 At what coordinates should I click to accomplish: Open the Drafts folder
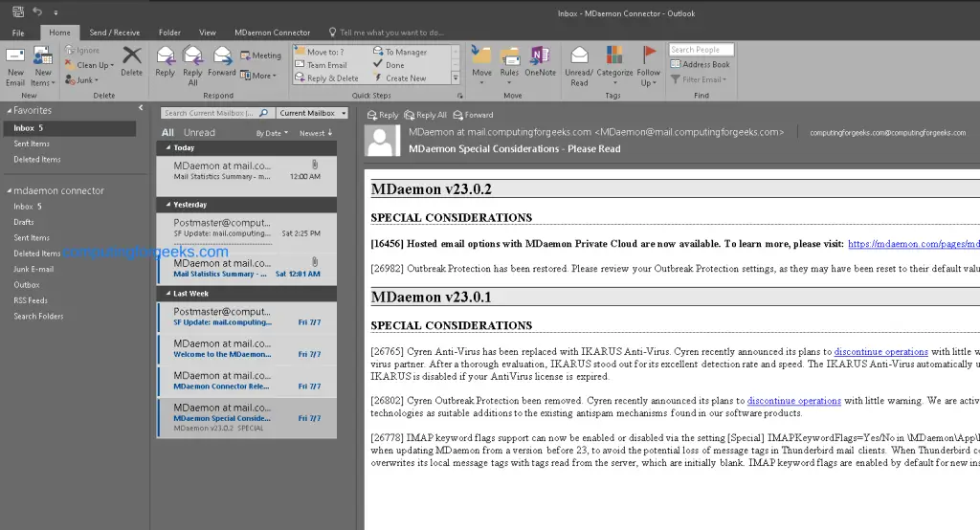click(24, 222)
